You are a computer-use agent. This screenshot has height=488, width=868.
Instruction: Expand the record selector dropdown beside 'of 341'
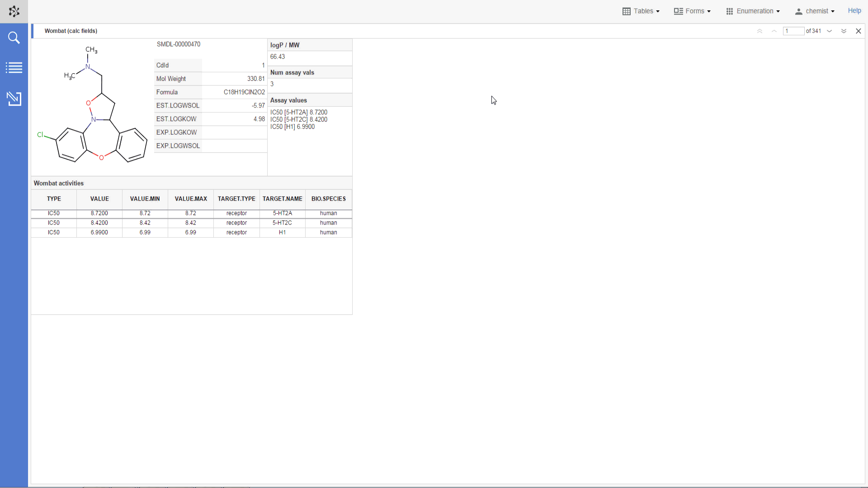[830, 31]
